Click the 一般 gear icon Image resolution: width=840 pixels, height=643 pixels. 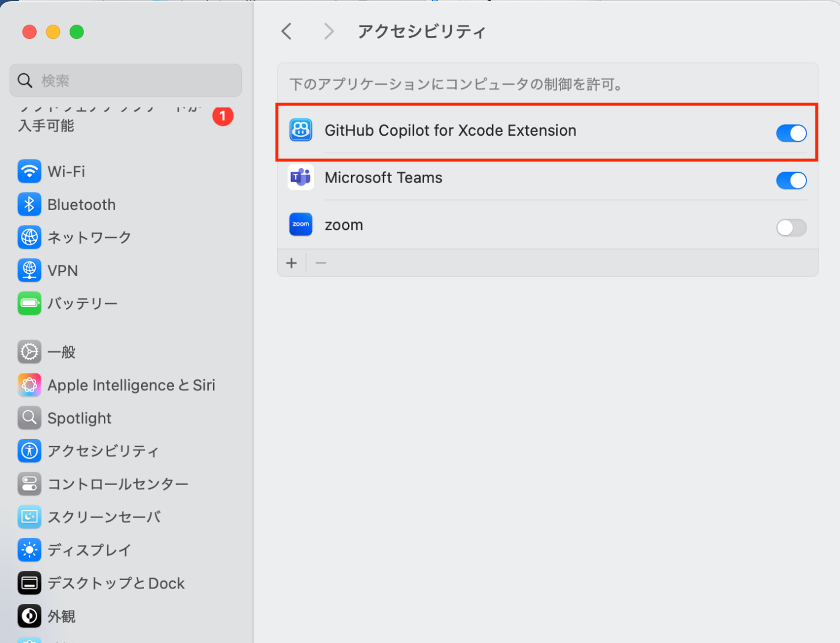pos(29,352)
